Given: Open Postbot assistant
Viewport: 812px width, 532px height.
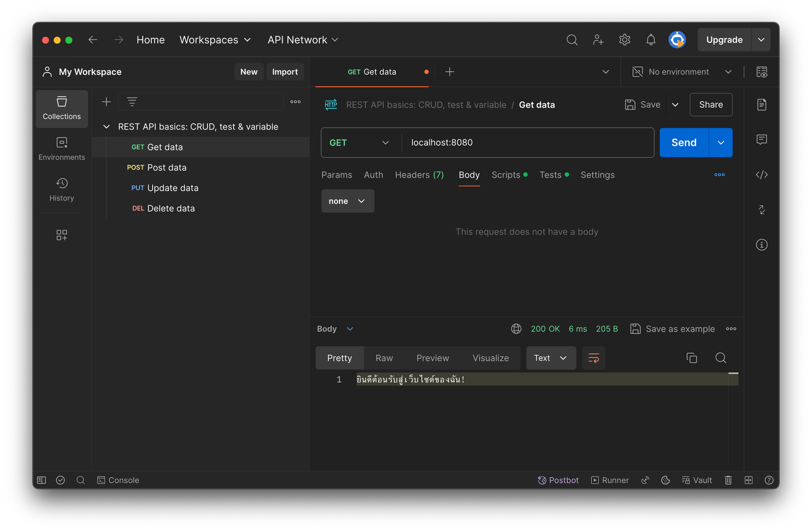Looking at the screenshot, I should [x=558, y=480].
